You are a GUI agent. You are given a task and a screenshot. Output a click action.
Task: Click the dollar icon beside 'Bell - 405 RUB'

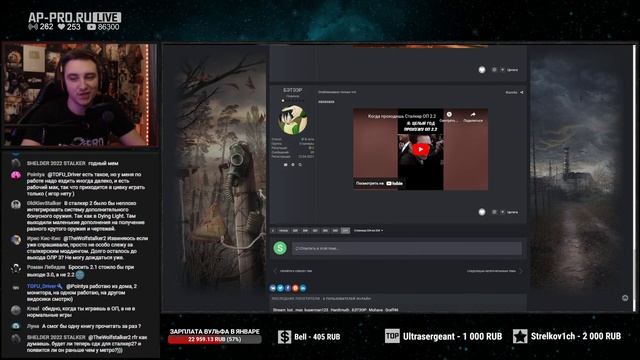click(x=284, y=337)
